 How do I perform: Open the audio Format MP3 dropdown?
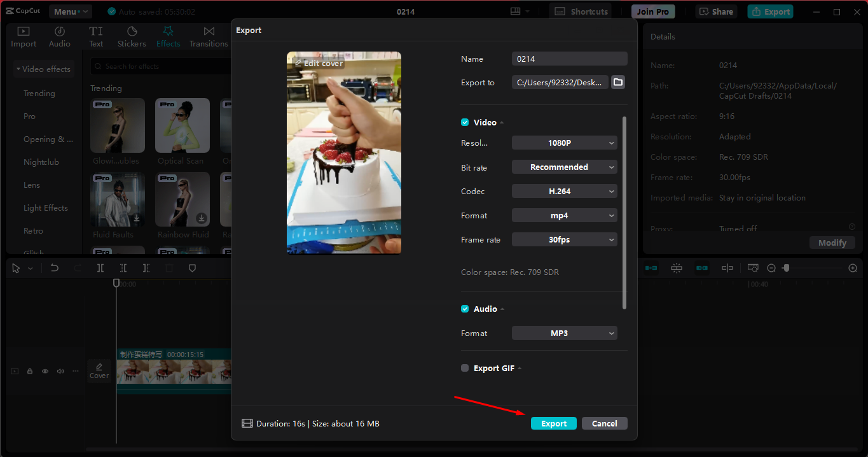(x=565, y=334)
